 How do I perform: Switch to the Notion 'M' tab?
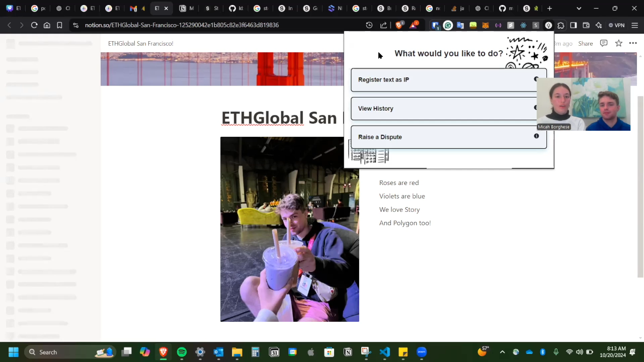coord(187,9)
